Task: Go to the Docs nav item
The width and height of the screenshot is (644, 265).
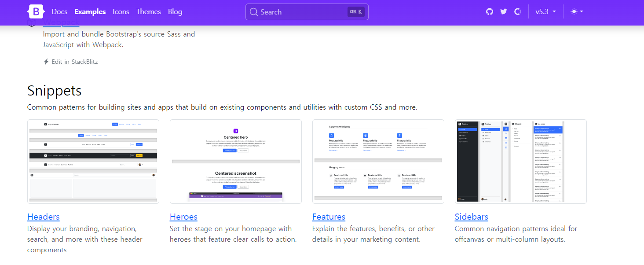Action: (59, 11)
